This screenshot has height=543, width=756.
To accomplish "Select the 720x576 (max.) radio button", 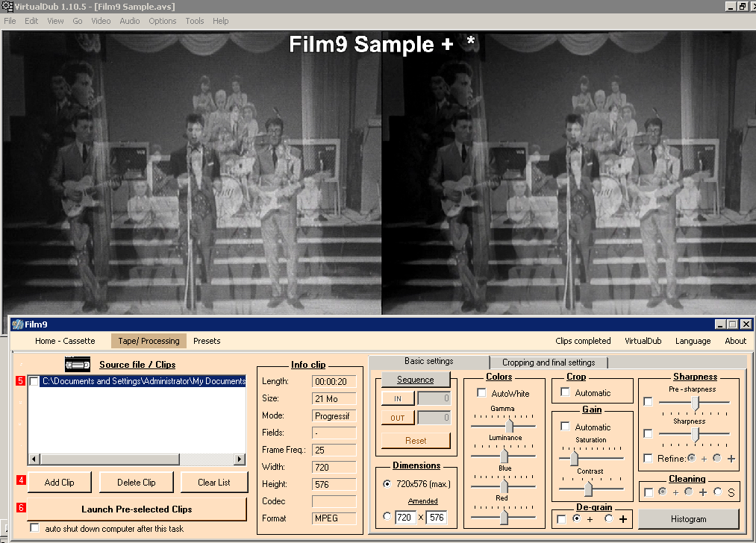I will point(387,483).
